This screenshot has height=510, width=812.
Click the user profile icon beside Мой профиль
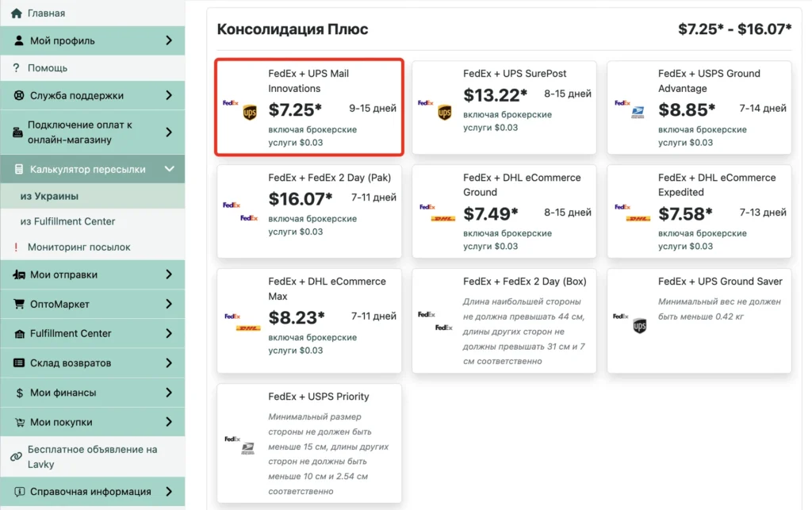[x=19, y=40]
